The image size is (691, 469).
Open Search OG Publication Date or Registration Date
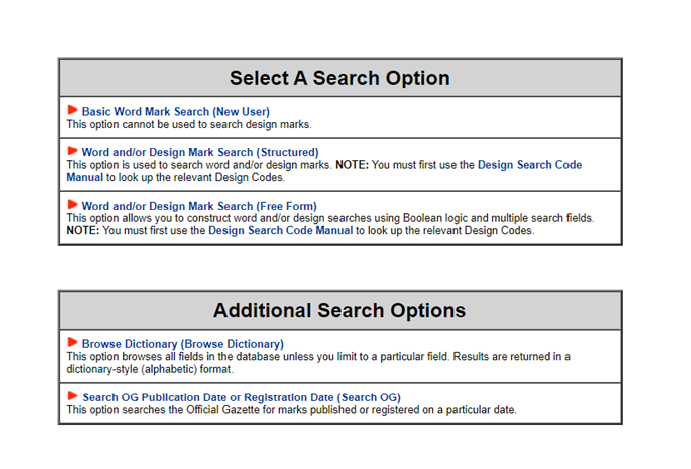[x=241, y=397]
